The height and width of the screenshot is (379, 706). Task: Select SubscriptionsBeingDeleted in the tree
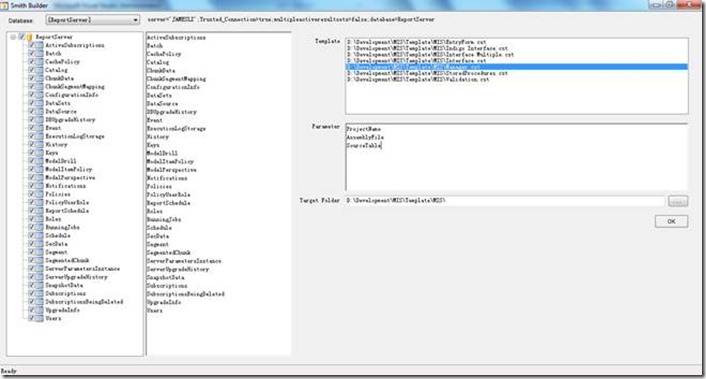(84, 302)
